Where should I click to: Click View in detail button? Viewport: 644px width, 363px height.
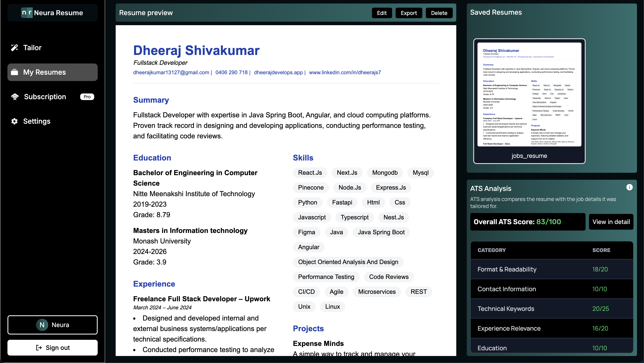click(611, 222)
